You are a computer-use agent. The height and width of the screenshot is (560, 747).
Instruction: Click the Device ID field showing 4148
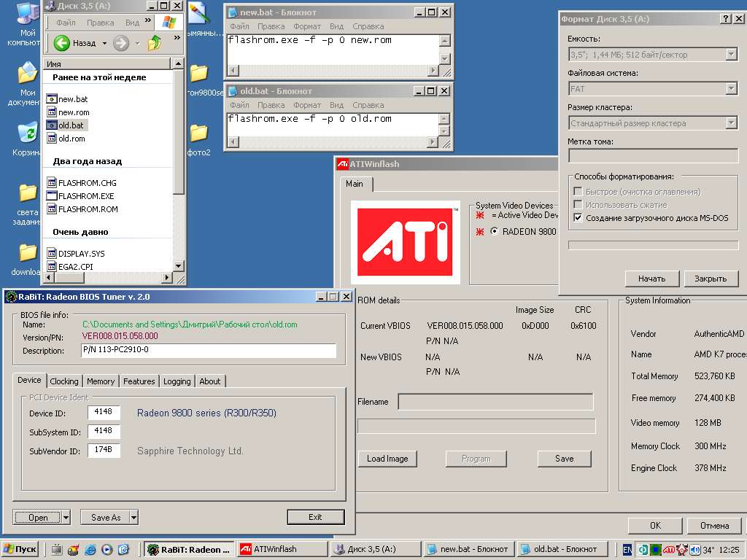(104, 413)
